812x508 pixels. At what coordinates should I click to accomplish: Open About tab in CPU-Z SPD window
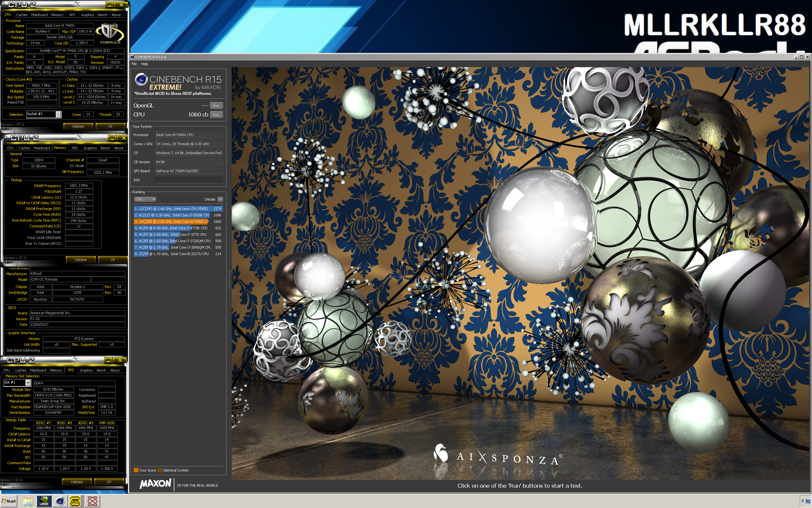(x=115, y=370)
